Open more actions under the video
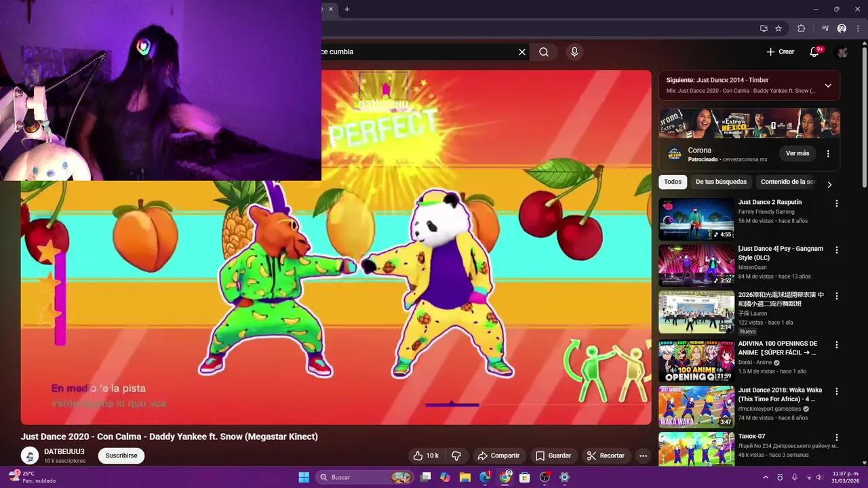Image resolution: width=868 pixels, height=488 pixels. [643, 455]
